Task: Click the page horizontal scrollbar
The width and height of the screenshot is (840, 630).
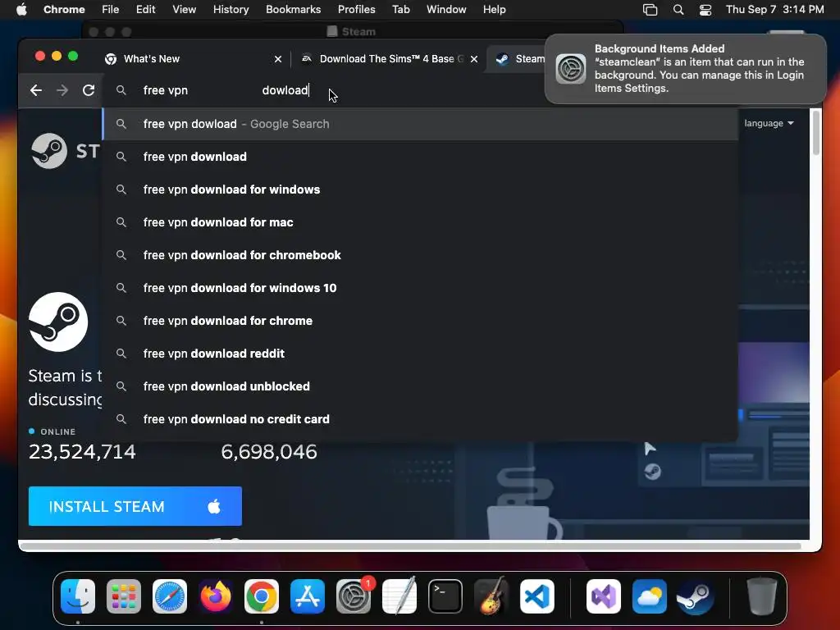Action: pyautogui.click(x=411, y=546)
